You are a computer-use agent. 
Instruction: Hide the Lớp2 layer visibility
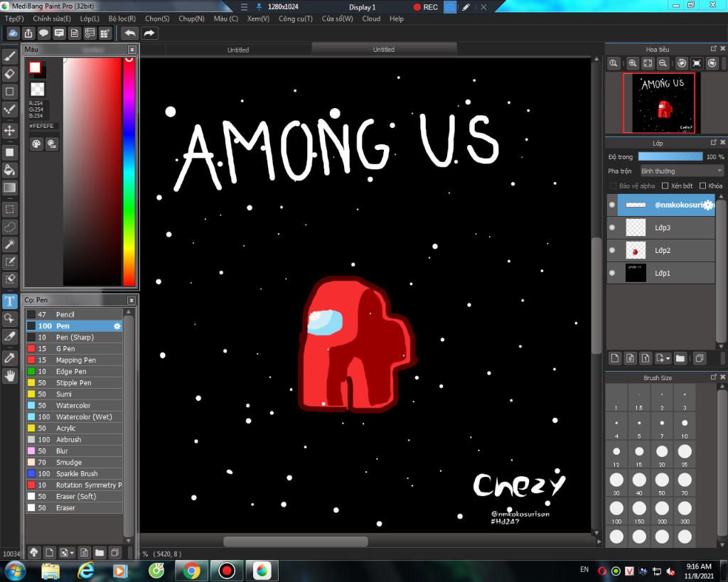[612, 250]
